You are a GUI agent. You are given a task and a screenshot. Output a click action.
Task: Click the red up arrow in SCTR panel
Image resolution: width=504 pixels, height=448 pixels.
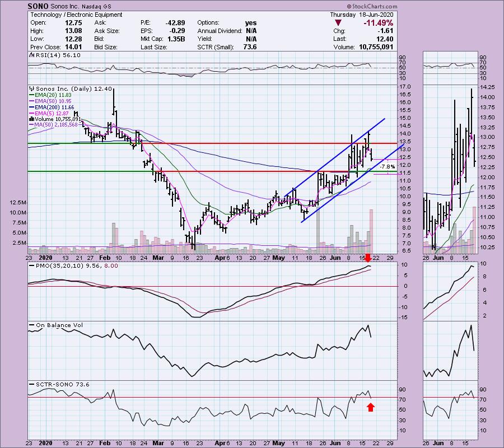coord(371,408)
